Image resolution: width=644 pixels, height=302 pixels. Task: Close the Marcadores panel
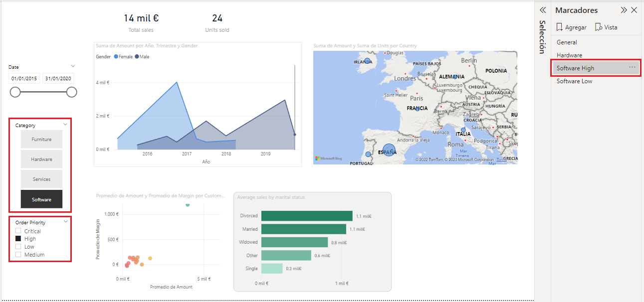click(634, 10)
